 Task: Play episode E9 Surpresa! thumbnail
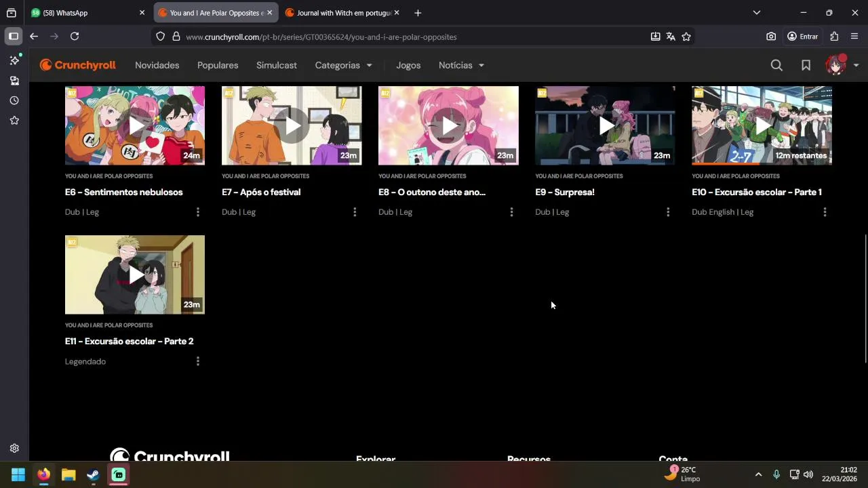605,125
